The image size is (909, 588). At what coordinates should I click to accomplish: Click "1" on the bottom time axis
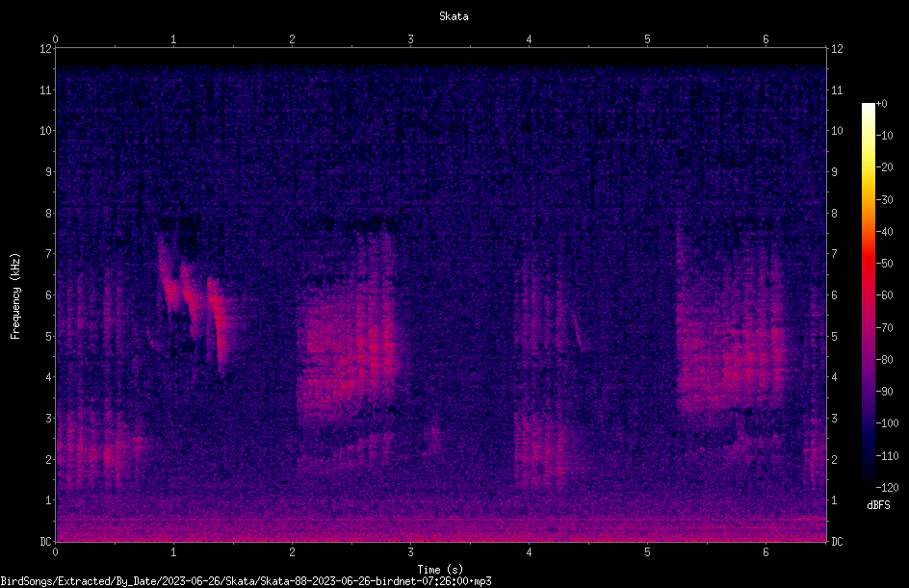point(173,552)
